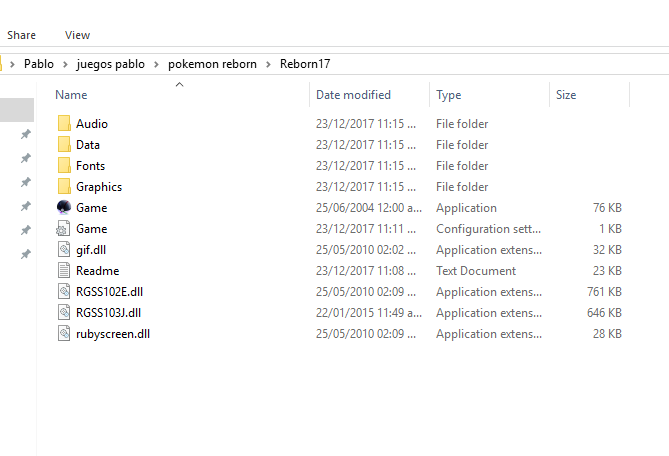The height and width of the screenshot is (456, 669).
Task: Click the Fonts folder icon
Action: pos(64,166)
